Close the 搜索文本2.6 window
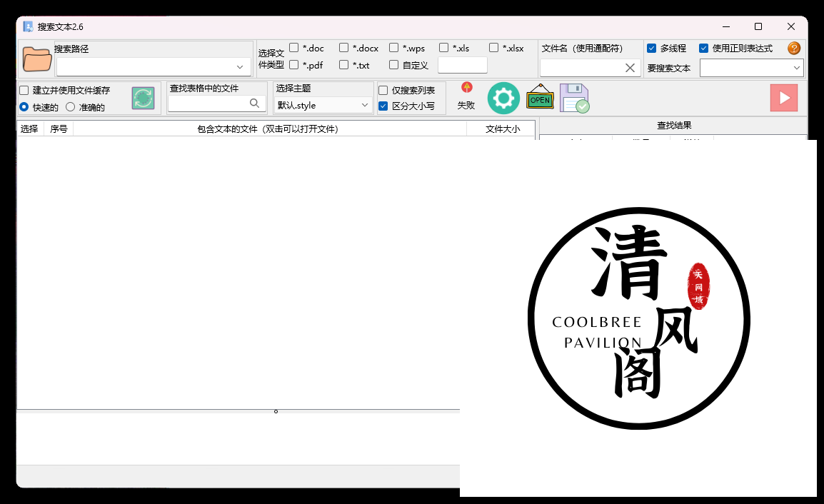 [791, 27]
